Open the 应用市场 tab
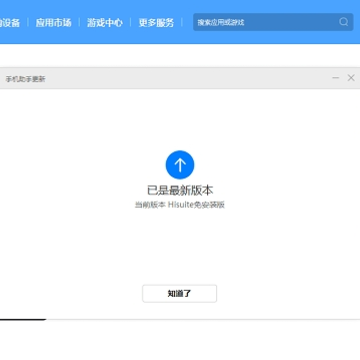This screenshot has width=360, height=360. [53, 23]
